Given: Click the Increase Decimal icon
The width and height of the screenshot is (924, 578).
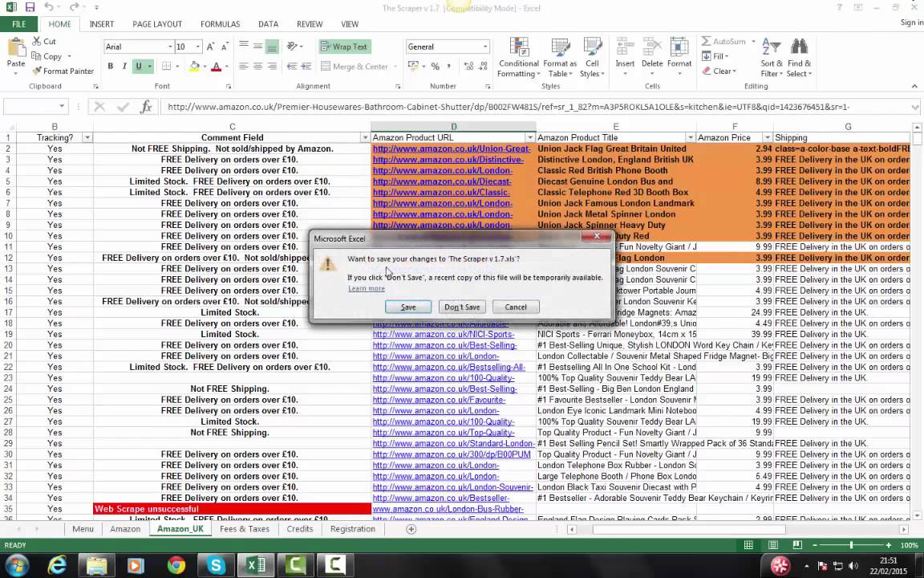Looking at the screenshot, I should coord(469,66).
